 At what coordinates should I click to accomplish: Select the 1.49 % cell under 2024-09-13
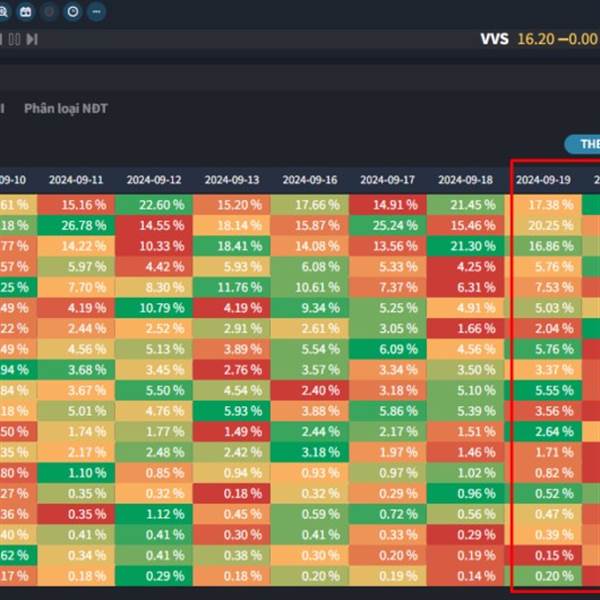click(x=232, y=432)
